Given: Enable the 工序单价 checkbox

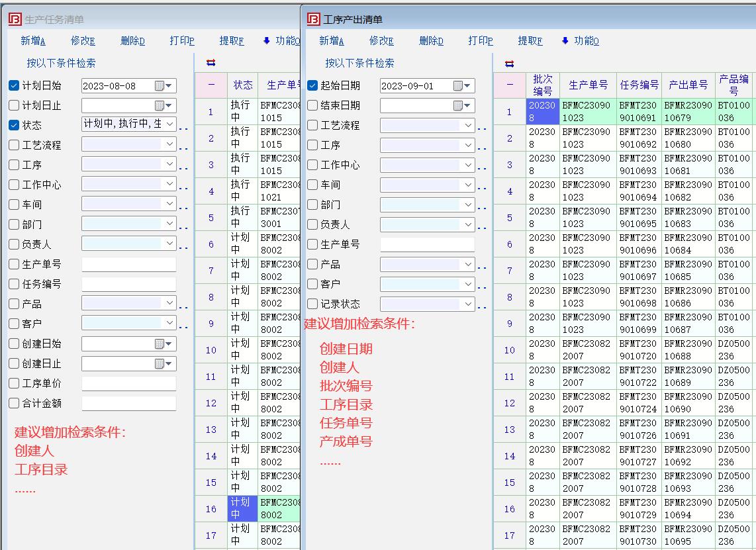Looking at the screenshot, I should tap(14, 383).
